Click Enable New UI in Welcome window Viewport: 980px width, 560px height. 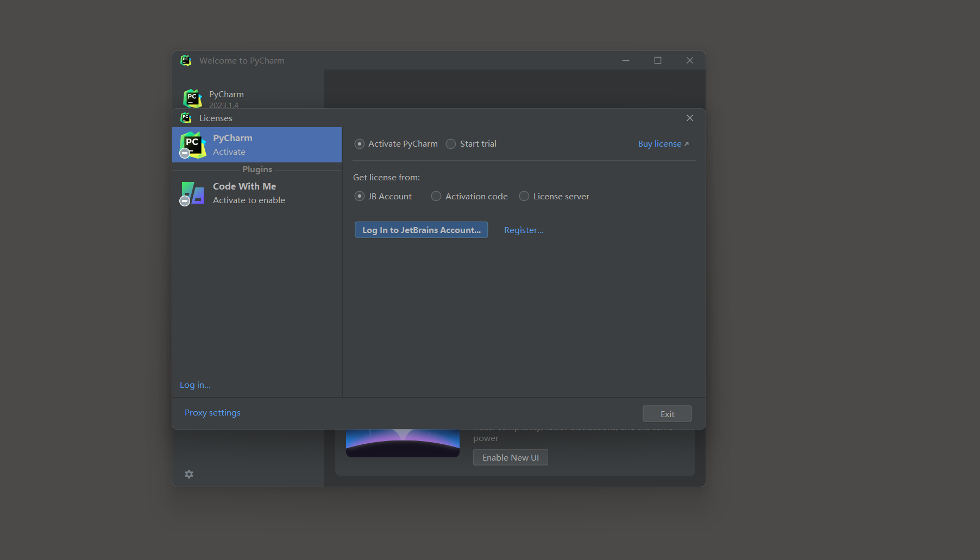pos(510,457)
